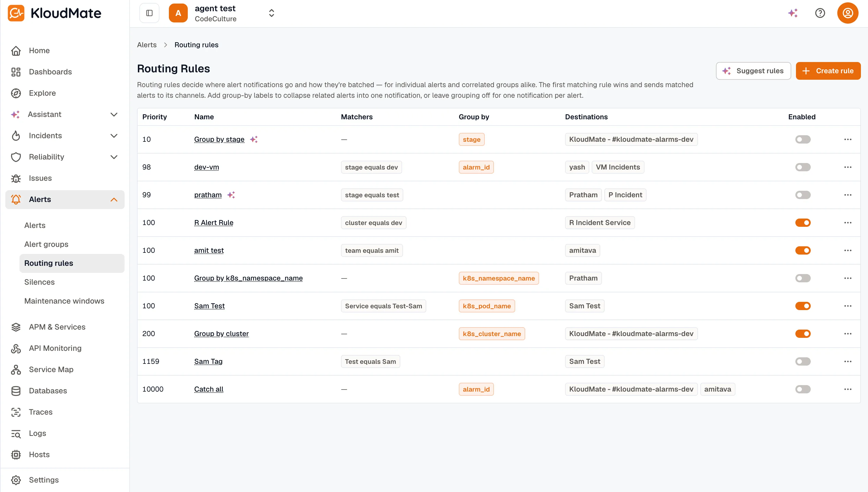Image resolution: width=868 pixels, height=492 pixels.
Task: Select Maintenance windows in sidebar
Action: pos(64,301)
